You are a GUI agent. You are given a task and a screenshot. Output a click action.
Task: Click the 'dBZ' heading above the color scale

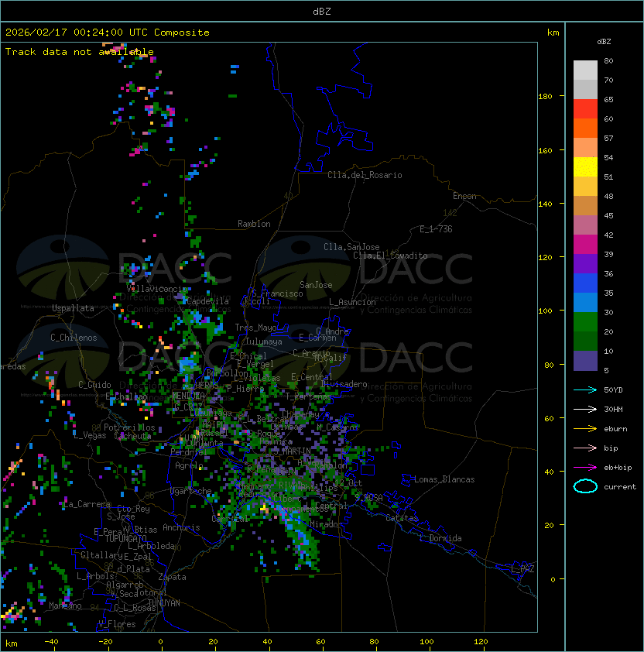[x=604, y=42]
